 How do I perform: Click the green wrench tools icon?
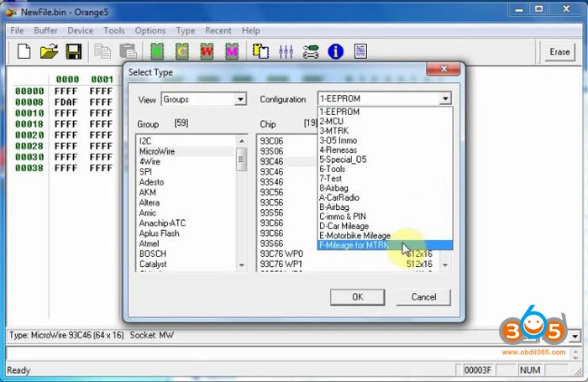tap(311, 51)
